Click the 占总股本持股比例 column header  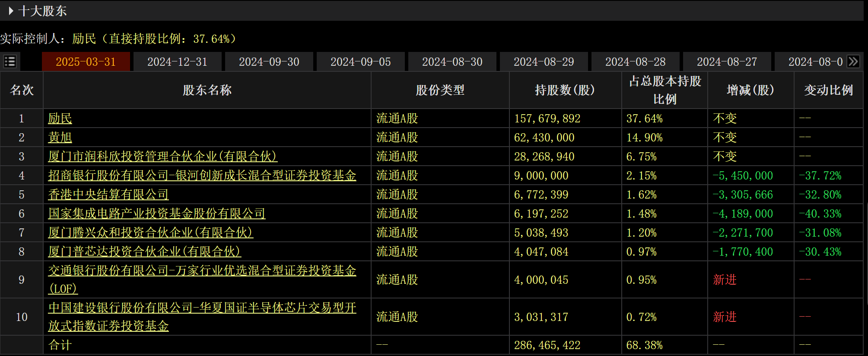665,90
